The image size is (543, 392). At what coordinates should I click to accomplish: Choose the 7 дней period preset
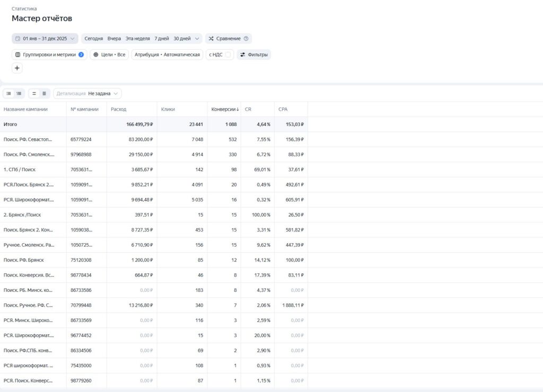[x=161, y=39]
